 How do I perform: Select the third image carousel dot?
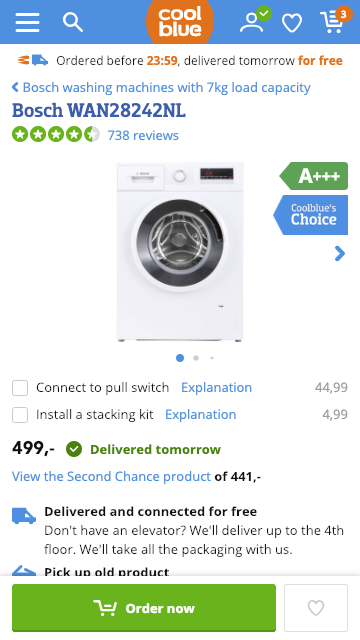[212, 358]
